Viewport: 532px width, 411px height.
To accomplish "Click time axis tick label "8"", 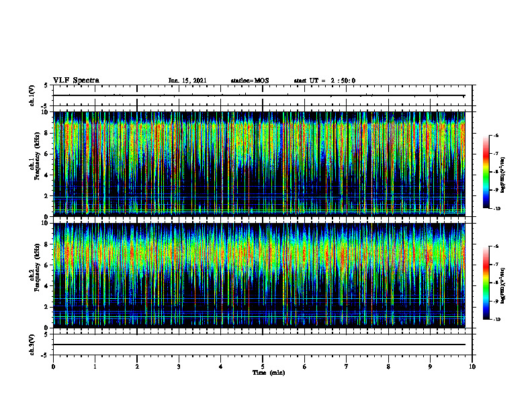I will coord(388,367).
